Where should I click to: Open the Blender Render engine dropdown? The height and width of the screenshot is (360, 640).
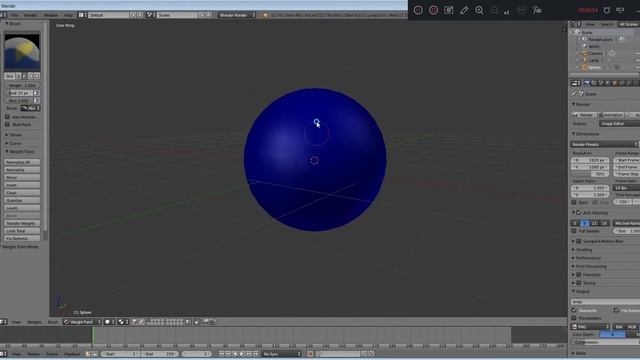click(x=237, y=15)
